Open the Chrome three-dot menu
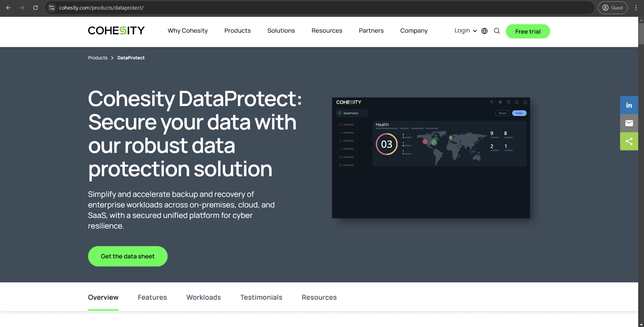 pos(636,8)
